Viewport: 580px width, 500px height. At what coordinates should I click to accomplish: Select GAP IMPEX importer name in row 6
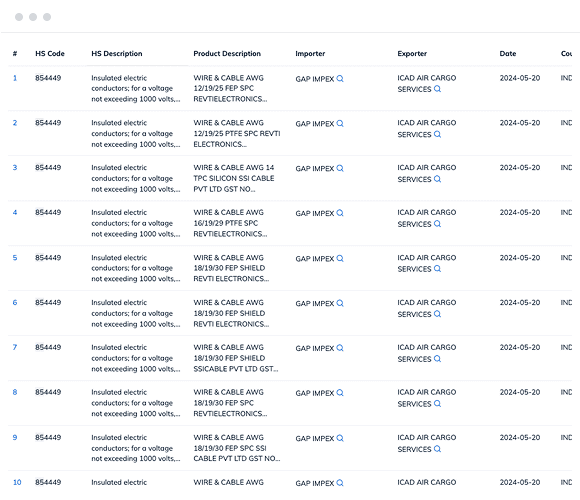click(315, 304)
